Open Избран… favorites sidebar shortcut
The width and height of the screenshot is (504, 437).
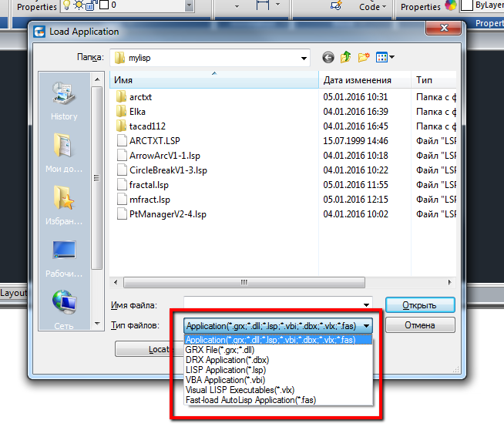pyautogui.click(x=64, y=206)
